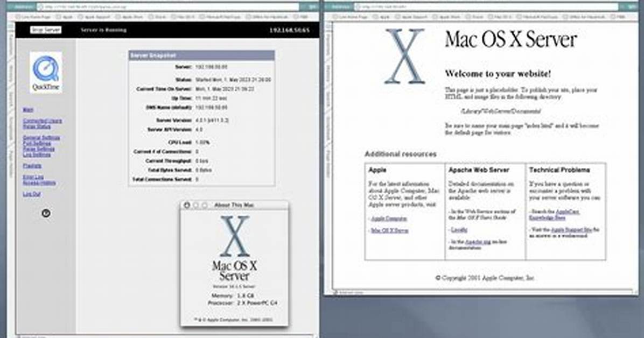Click the QuickTime logo in the sidebar
644x338 pixels.
tap(46, 72)
